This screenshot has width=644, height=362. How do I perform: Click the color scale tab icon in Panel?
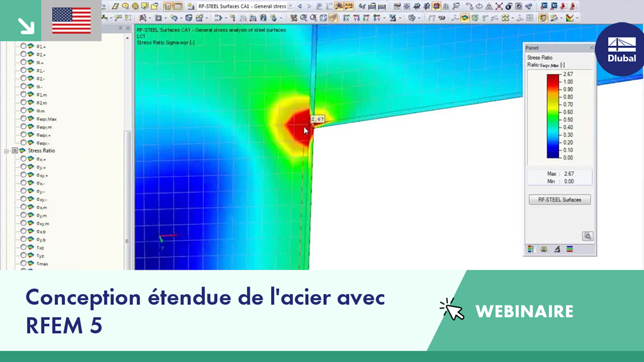(531, 249)
